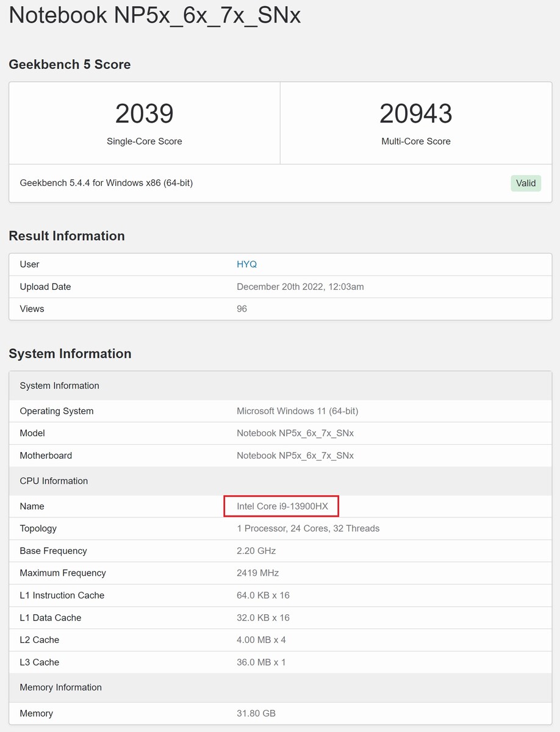Open the HYQ user profile link
Screen dimensions: 560x732
(246, 264)
